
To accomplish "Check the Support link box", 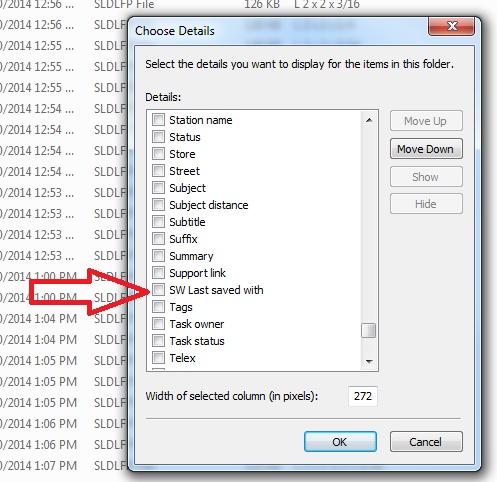I will [x=158, y=272].
